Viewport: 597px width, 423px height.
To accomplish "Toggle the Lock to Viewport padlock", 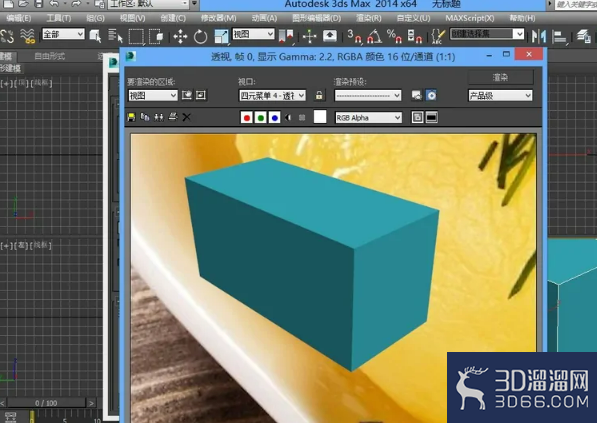I will pyautogui.click(x=319, y=95).
